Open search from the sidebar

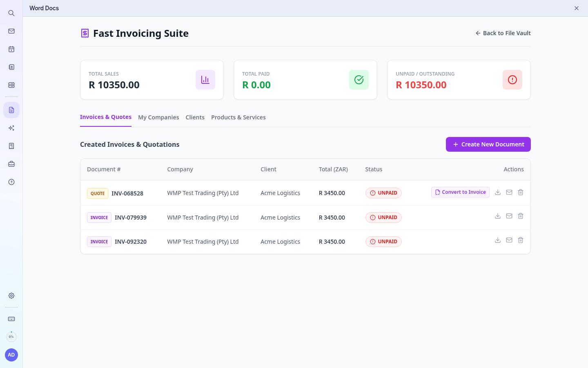tap(11, 13)
